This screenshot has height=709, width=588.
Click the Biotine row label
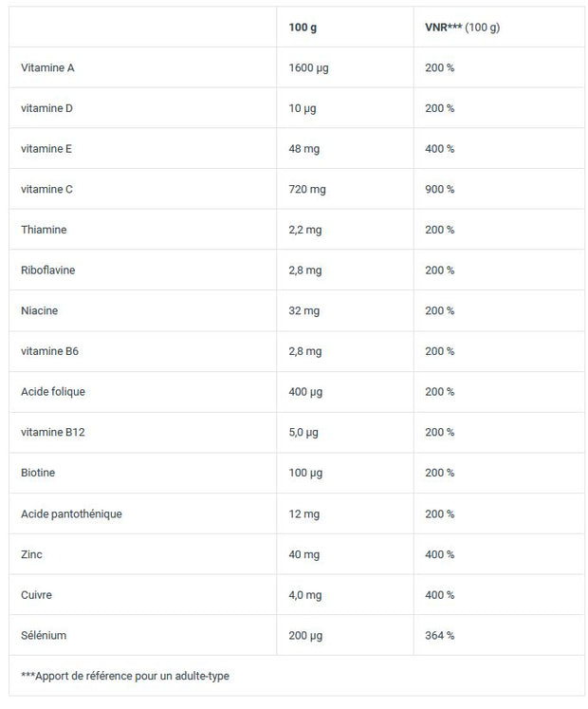point(38,473)
